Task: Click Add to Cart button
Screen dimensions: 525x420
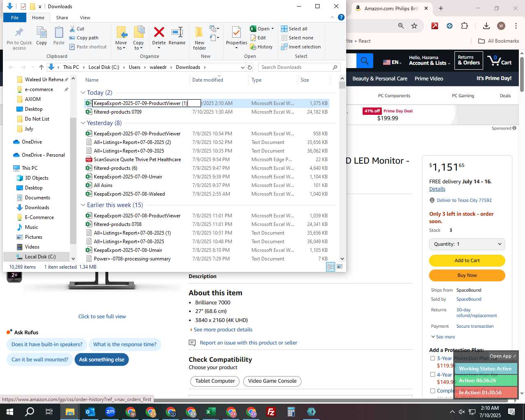Action: (467, 260)
